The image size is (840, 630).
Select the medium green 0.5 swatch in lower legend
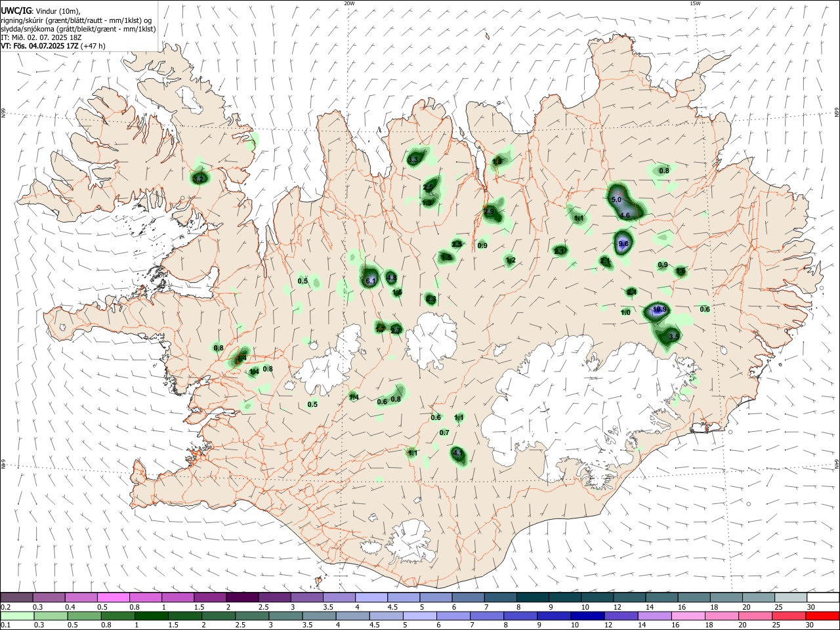(85, 616)
